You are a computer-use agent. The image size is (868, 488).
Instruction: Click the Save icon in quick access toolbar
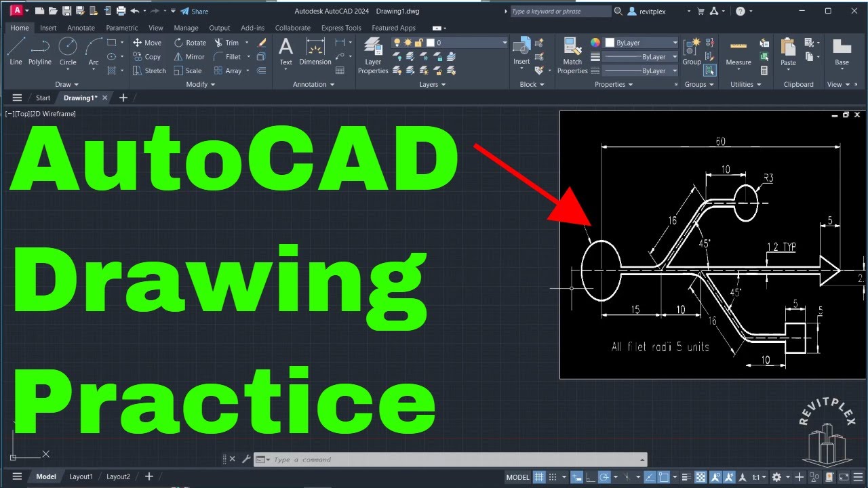(x=66, y=11)
